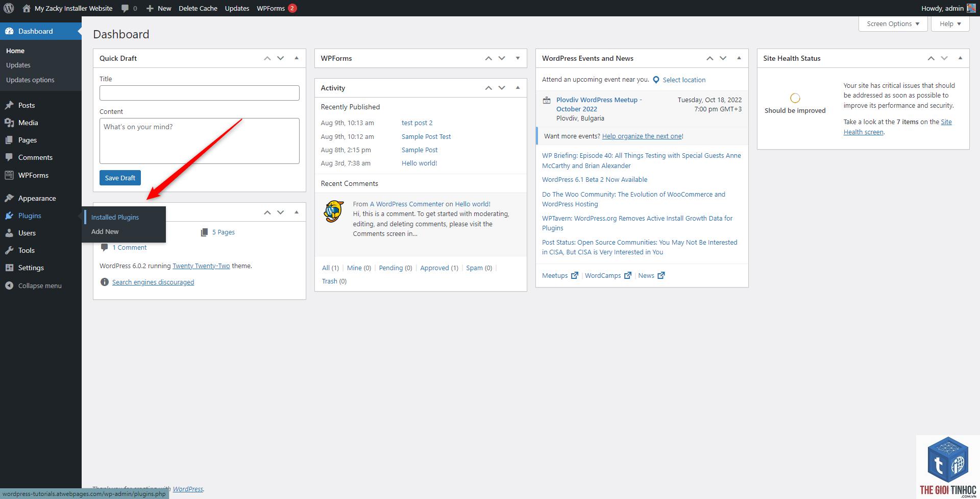Click the WordCamps external link icon
This screenshot has height=499, width=980.
[628, 275]
